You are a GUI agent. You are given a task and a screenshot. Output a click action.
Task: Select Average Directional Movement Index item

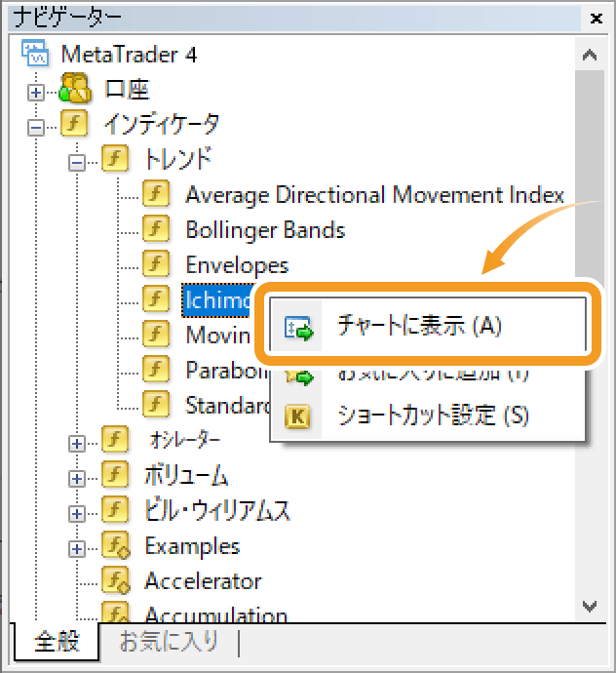(374, 195)
